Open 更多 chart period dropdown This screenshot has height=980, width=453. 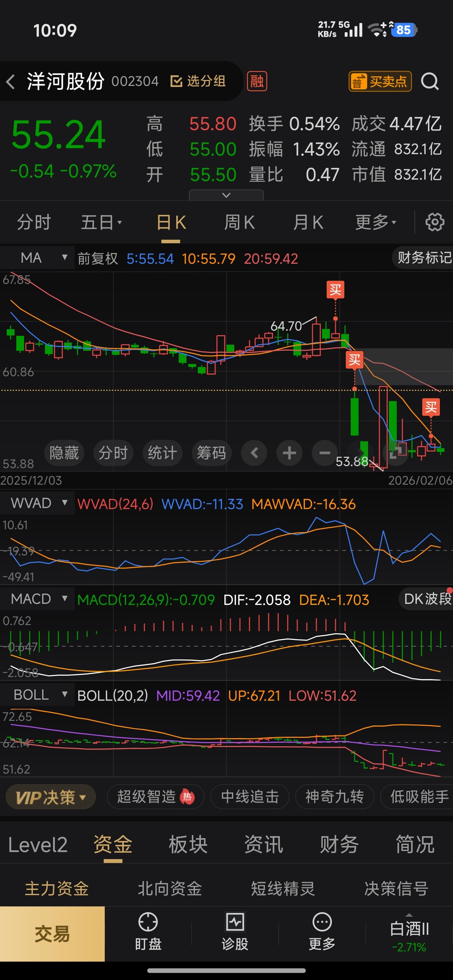[x=376, y=222]
